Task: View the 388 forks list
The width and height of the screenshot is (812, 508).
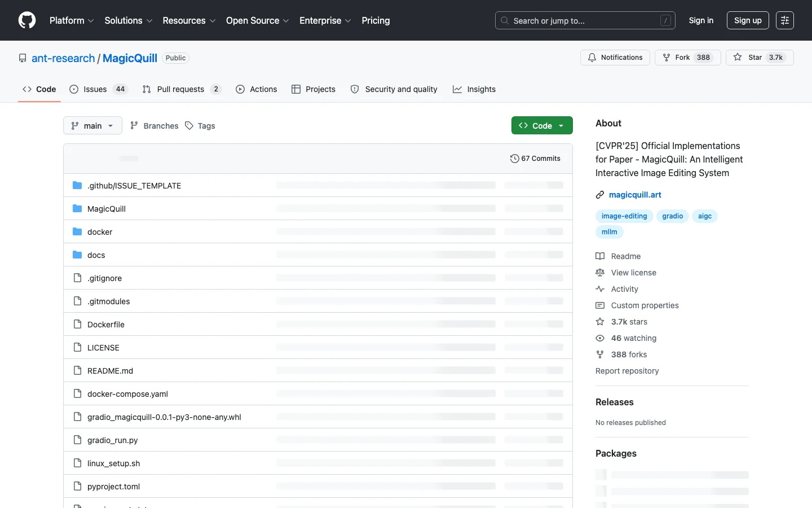Action: click(x=621, y=354)
